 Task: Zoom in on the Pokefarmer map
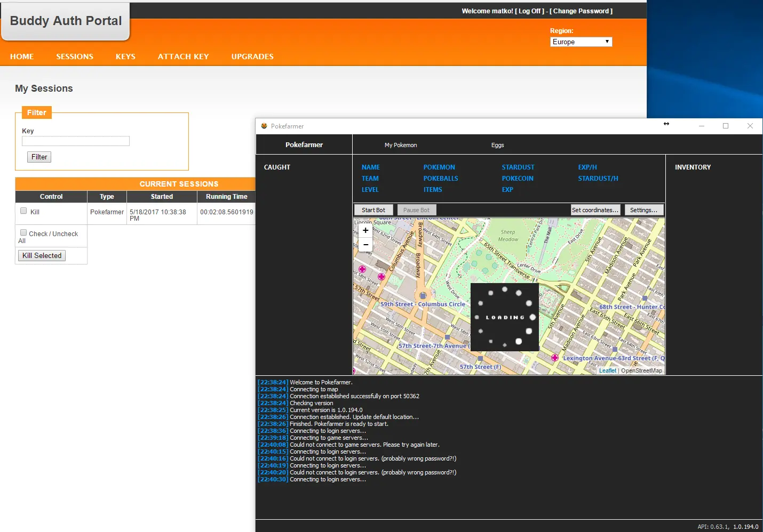click(365, 230)
